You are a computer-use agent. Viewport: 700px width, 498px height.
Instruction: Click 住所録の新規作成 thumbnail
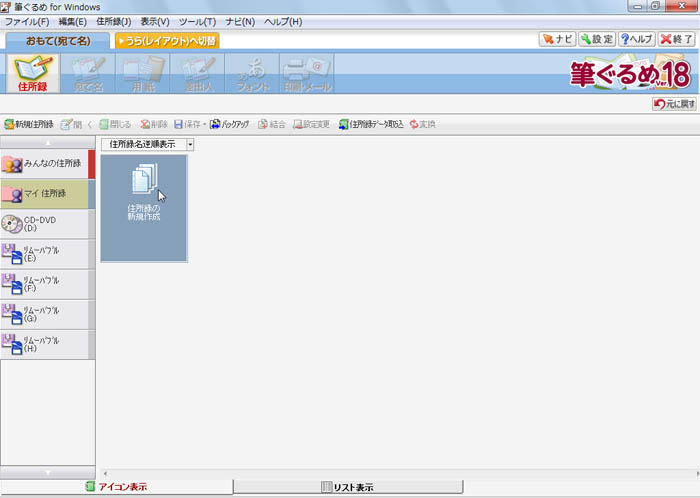(x=144, y=208)
